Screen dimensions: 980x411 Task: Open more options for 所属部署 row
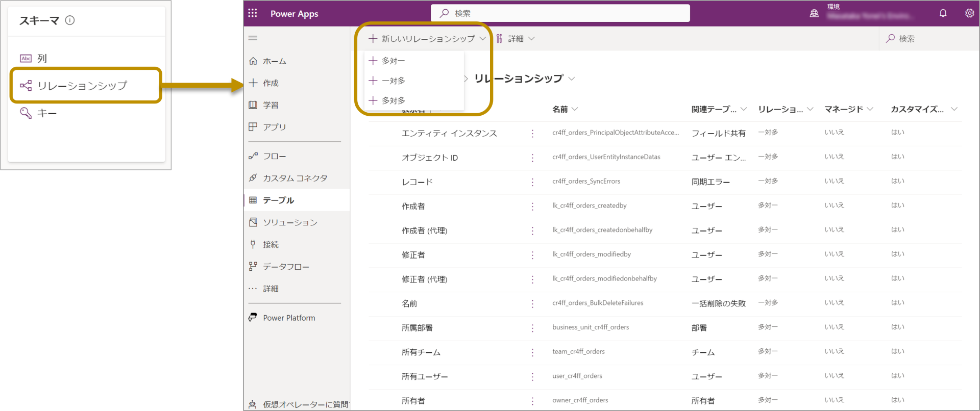click(532, 328)
